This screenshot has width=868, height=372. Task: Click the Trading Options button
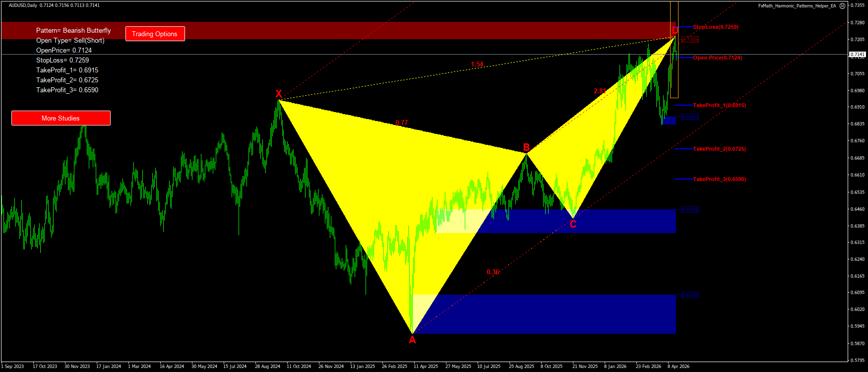155,34
